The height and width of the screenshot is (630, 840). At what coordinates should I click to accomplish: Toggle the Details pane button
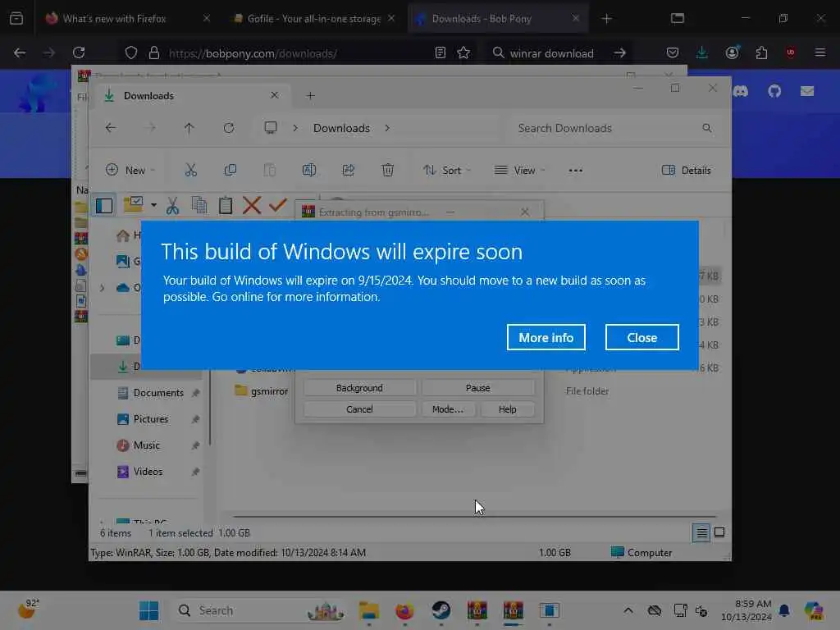pos(687,171)
